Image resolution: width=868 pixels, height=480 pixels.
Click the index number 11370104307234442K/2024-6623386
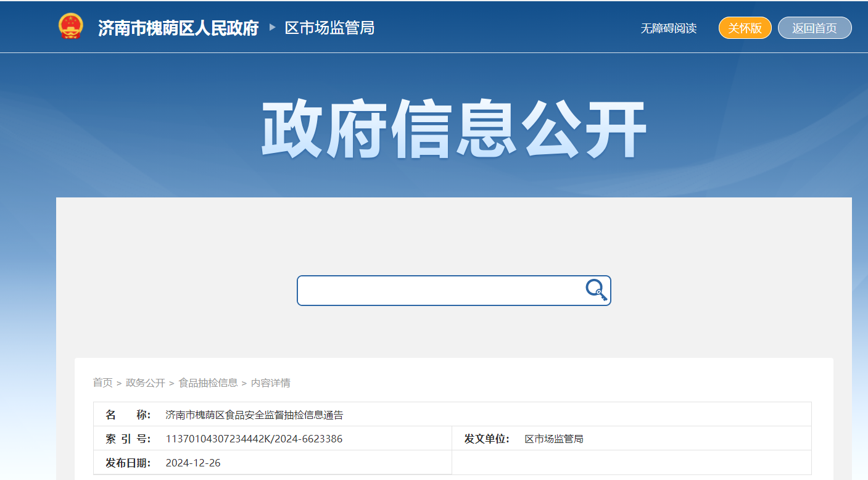254,439
